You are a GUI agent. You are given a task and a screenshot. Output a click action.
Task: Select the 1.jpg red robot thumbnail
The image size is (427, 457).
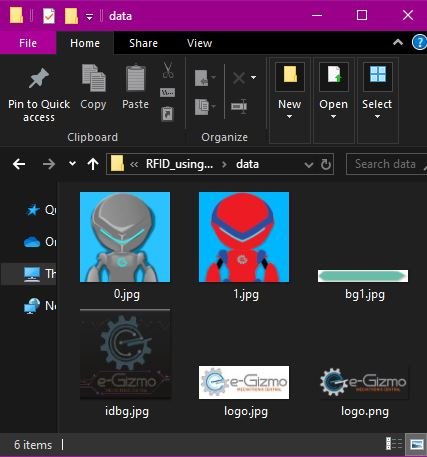pos(244,237)
